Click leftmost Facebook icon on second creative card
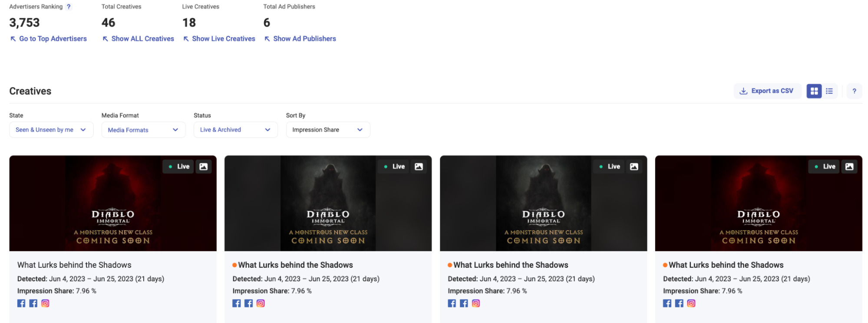This screenshot has width=868, height=323. [x=237, y=303]
